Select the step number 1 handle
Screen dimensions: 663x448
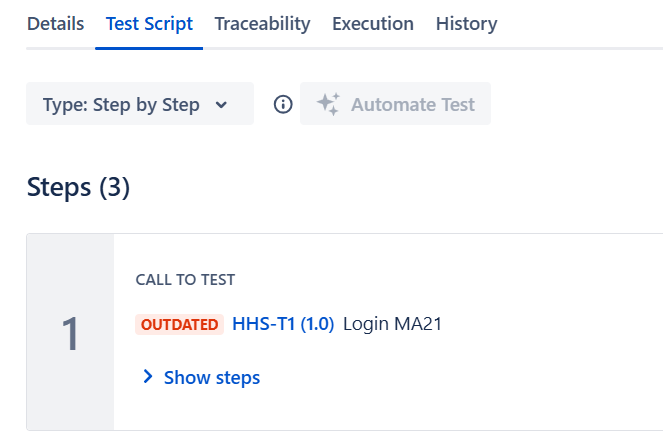(70, 333)
